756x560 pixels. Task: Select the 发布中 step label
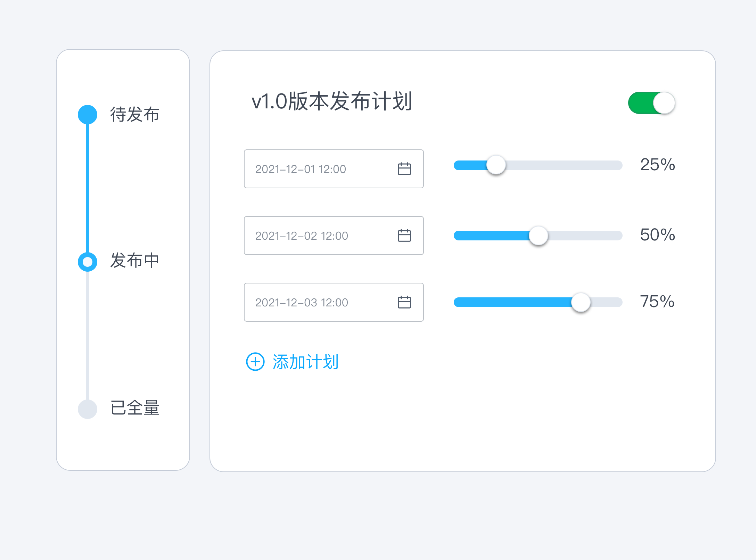[x=135, y=261]
